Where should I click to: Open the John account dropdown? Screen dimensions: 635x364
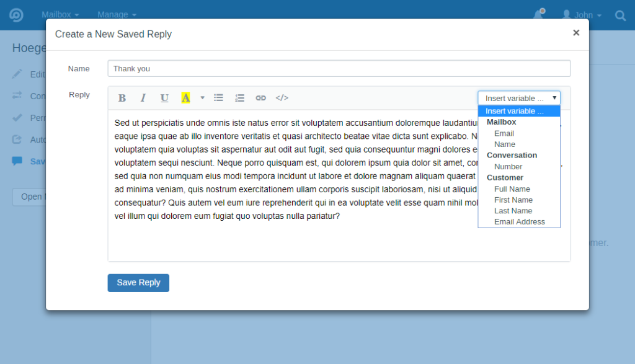tap(581, 15)
